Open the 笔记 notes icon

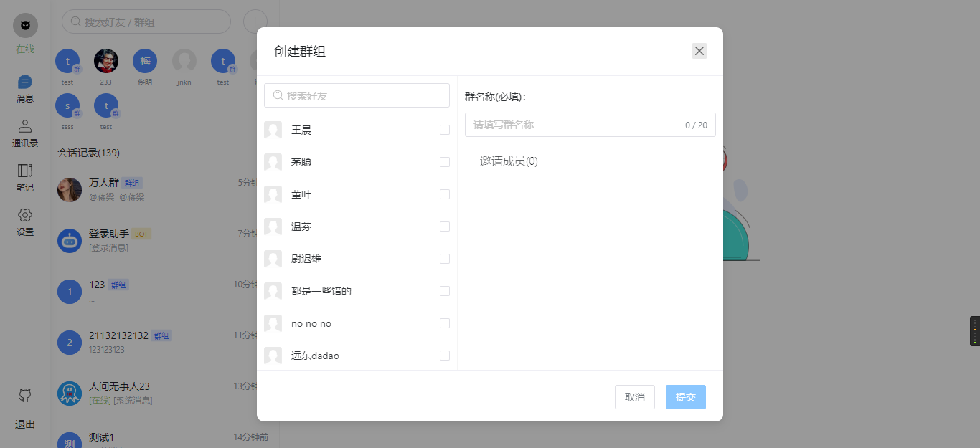click(25, 171)
